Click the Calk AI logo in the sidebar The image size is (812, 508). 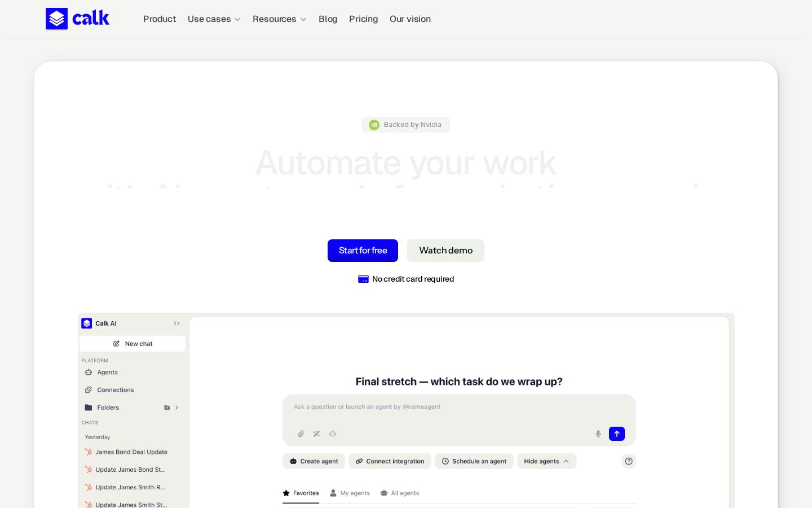pyautogui.click(x=87, y=323)
